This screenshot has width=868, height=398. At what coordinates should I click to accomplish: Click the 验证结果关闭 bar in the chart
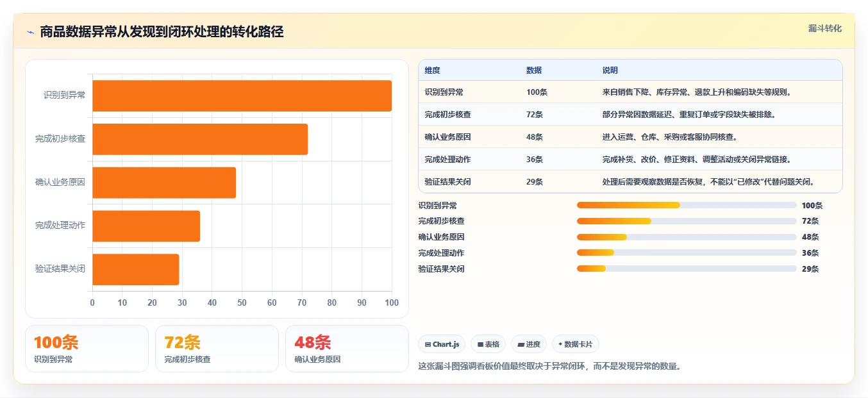[x=136, y=269]
